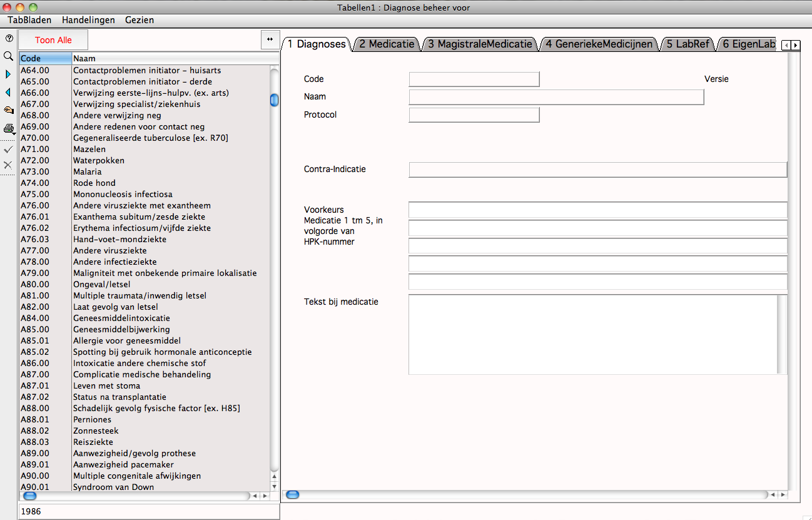Screen dimensions: 812x520
Task: Select the Mazelen row
Action: (x=145, y=149)
